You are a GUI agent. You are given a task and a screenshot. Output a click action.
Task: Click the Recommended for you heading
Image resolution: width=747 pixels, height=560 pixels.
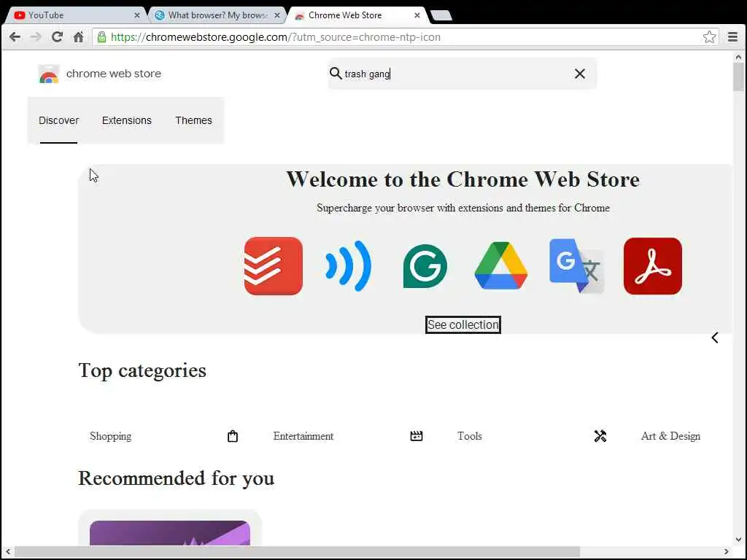click(x=177, y=478)
